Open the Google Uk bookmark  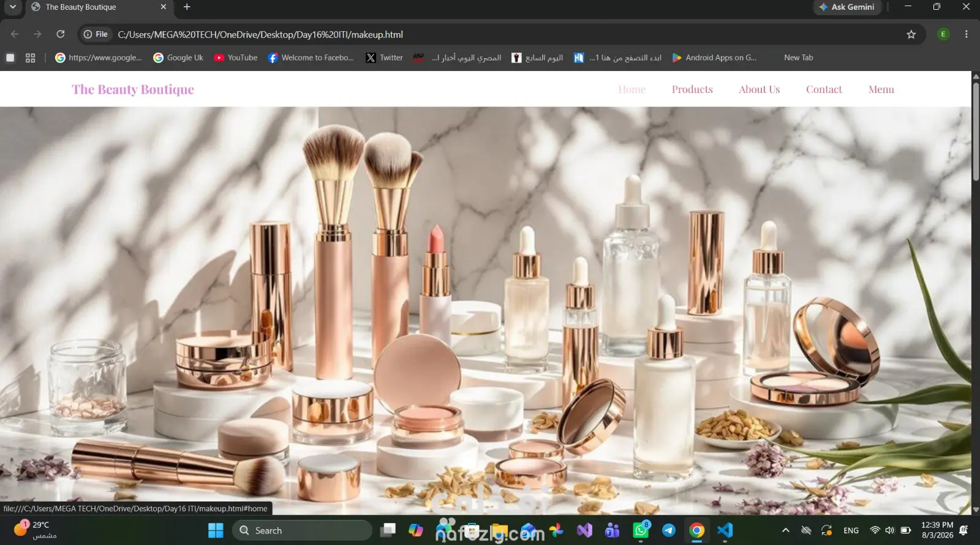click(178, 58)
